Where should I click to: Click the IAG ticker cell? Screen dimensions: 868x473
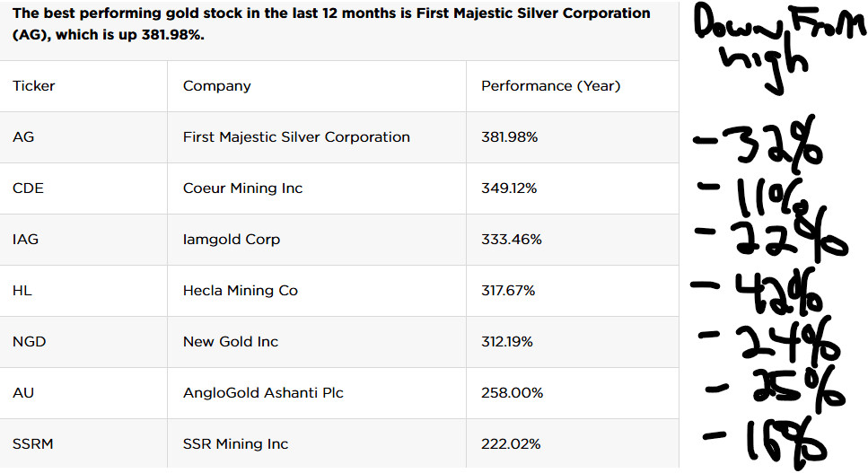(x=26, y=240)
